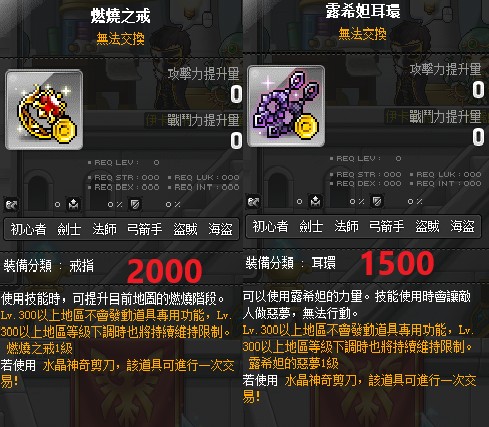
Task: Click the shield icon in the earring tooltip
Action: [377, 201]
